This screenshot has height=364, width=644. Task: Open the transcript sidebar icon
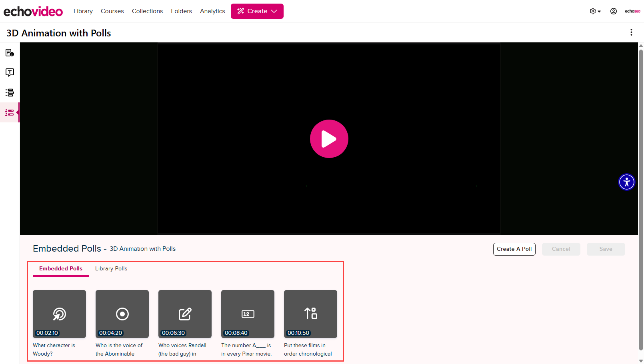(10, 72)
